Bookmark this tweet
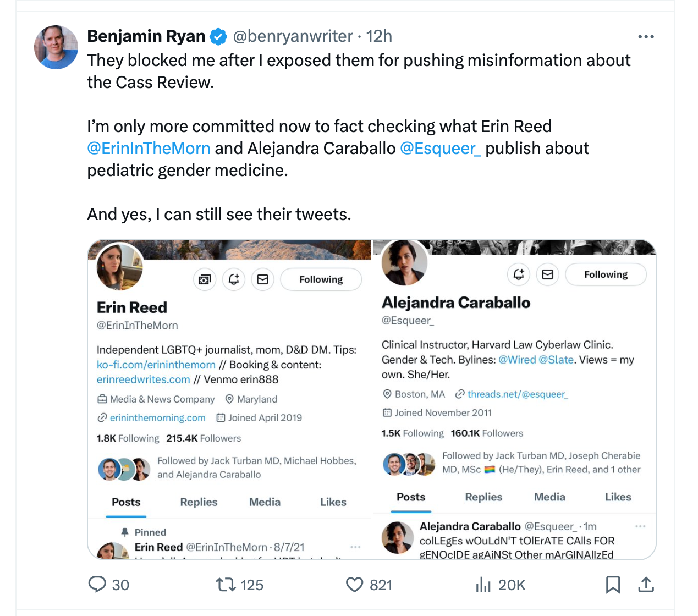 click(613, 584)
